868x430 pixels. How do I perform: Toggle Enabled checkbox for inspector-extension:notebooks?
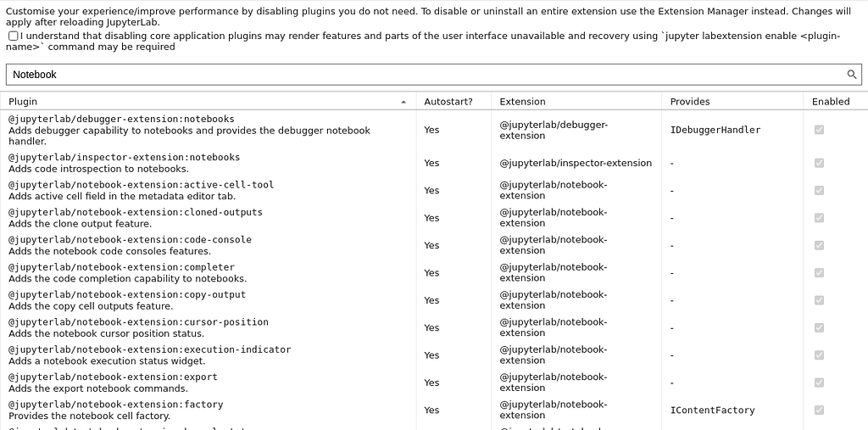820,163
